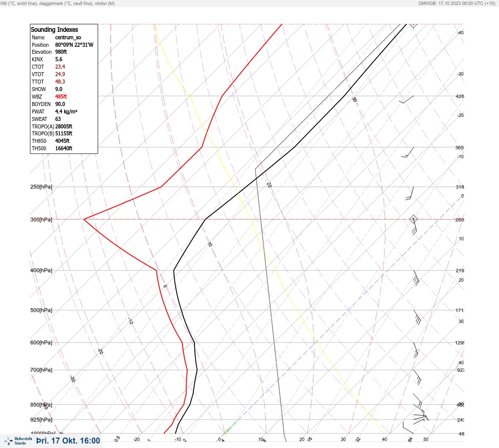Viewport: 499px width, 448px height.
Task: Click the wind barb at 250 hPa
Action: click(410, 194)
